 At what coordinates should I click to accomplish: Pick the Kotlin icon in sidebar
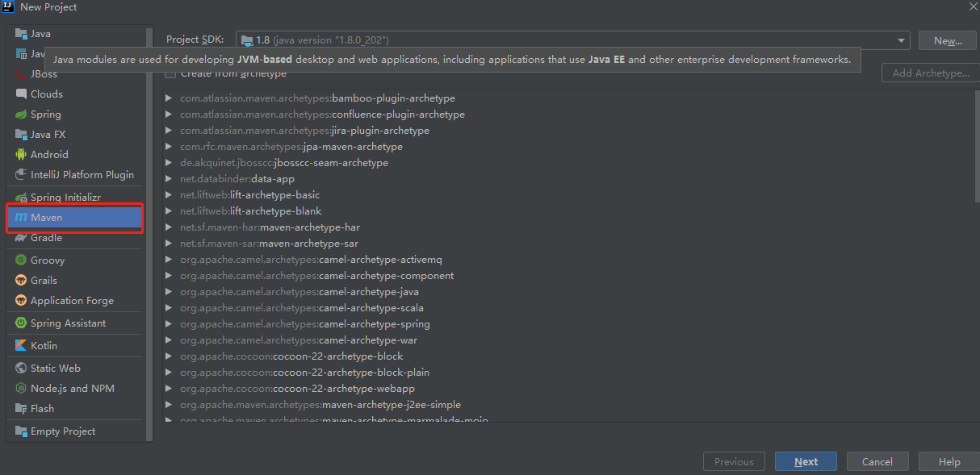[x=21, y=345]
